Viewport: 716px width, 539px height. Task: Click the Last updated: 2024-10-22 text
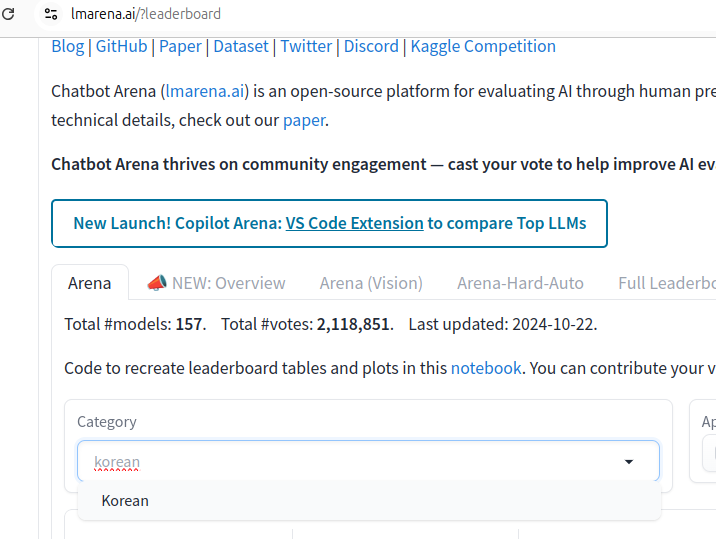click(503, 324)
